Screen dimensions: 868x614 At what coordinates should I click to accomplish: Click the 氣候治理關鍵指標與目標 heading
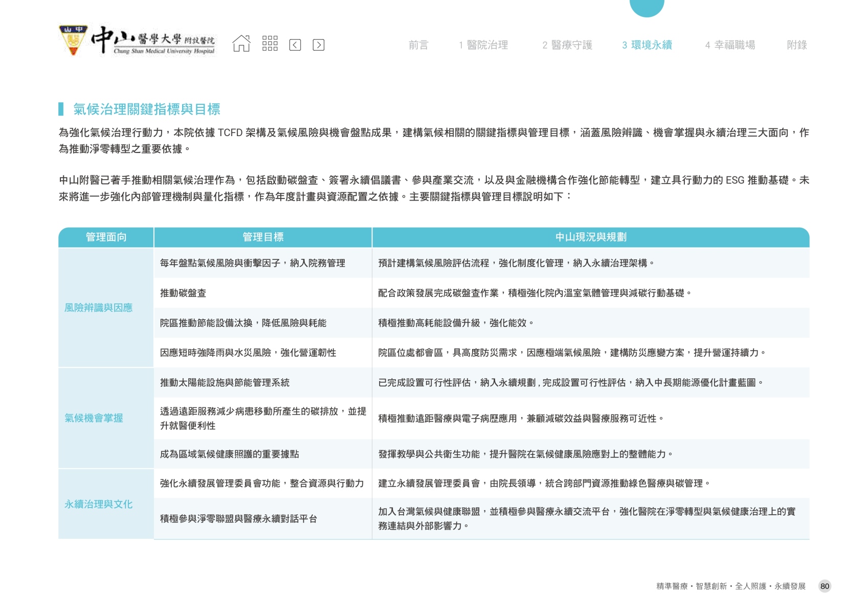[x=146, y=109]
